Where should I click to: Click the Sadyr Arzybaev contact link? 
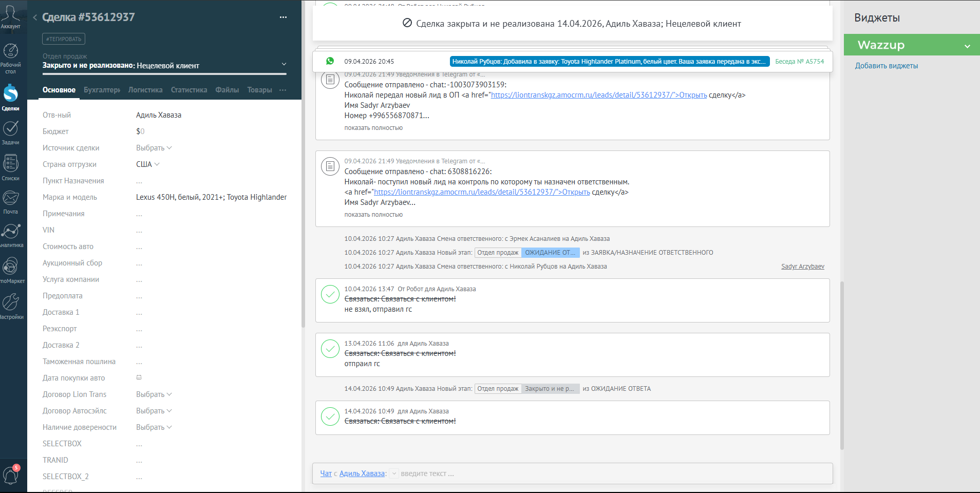click(803, 267)
